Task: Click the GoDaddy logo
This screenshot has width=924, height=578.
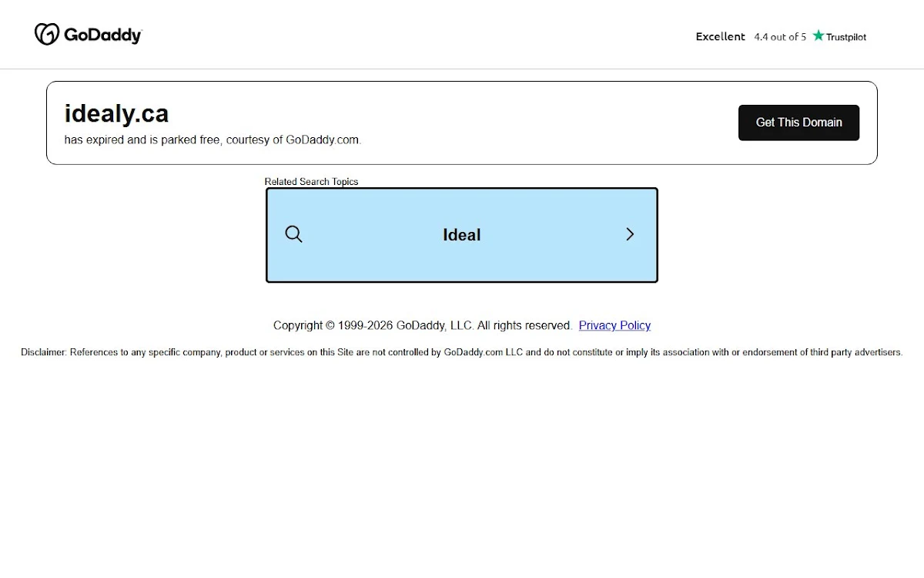Action: [88, 35]
